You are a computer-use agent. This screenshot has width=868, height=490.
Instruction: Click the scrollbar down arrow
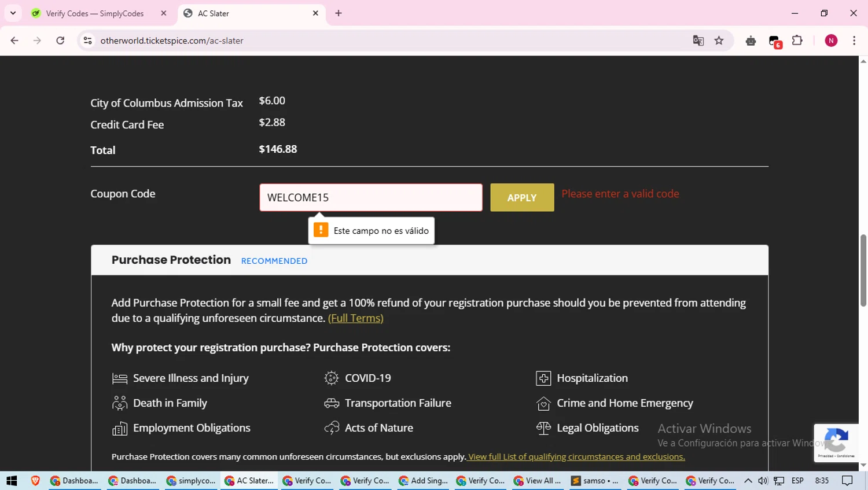click(x=863, y=465)
